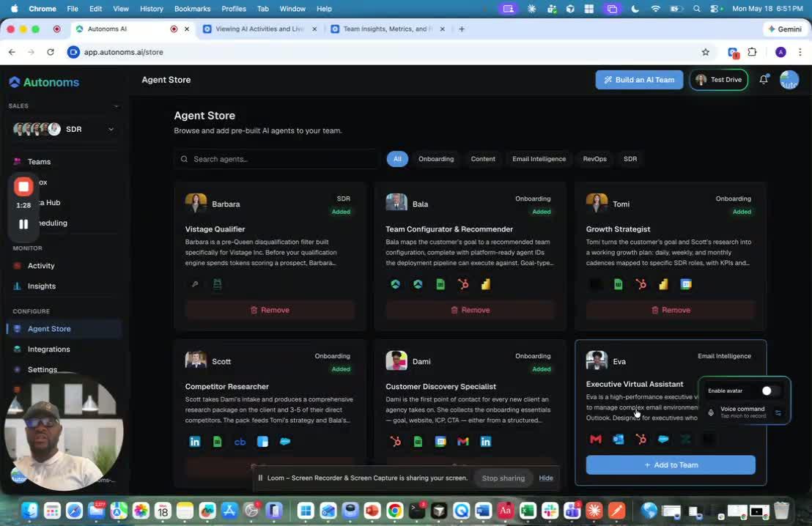
Task: Click the Gmail icon on Eva's card
Action: tap(596, 439)
